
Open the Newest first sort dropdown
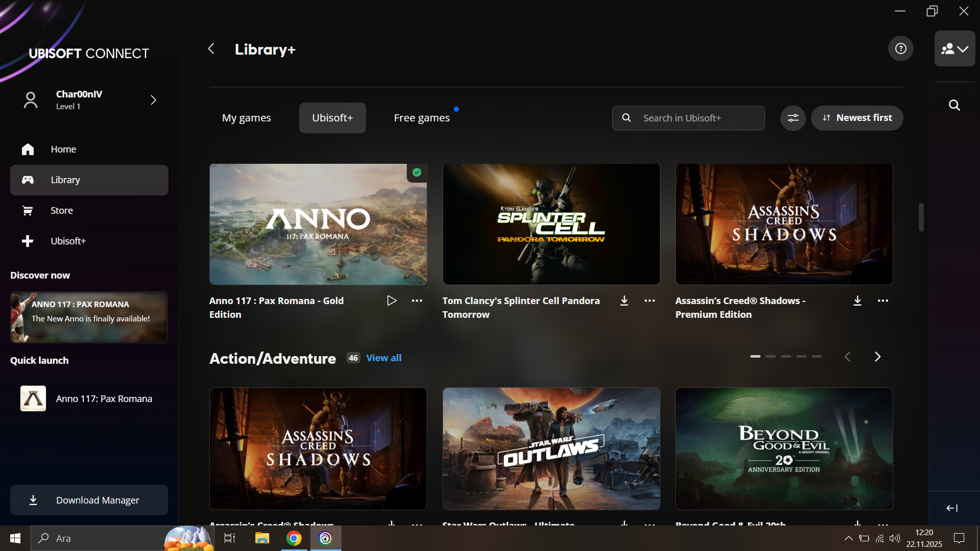(x=857, y=118)
